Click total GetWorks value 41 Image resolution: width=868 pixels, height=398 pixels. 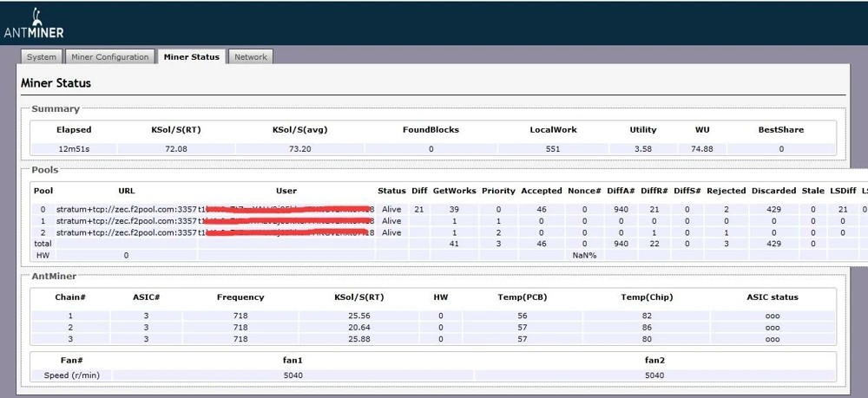tap(455, 244)
